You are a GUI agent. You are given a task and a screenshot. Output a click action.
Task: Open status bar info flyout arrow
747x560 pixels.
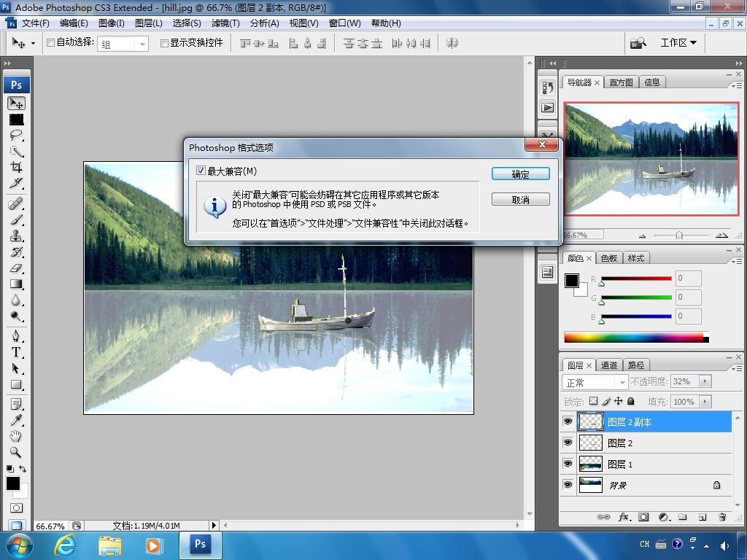pos(214,525)
